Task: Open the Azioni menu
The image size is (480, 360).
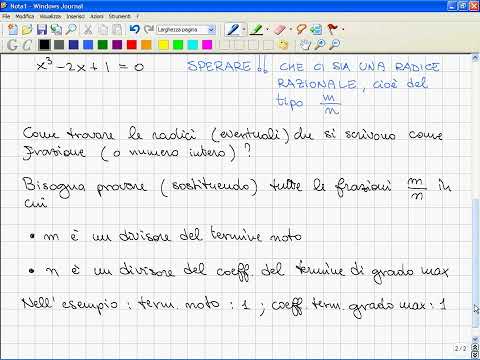Action: point(97,16)
